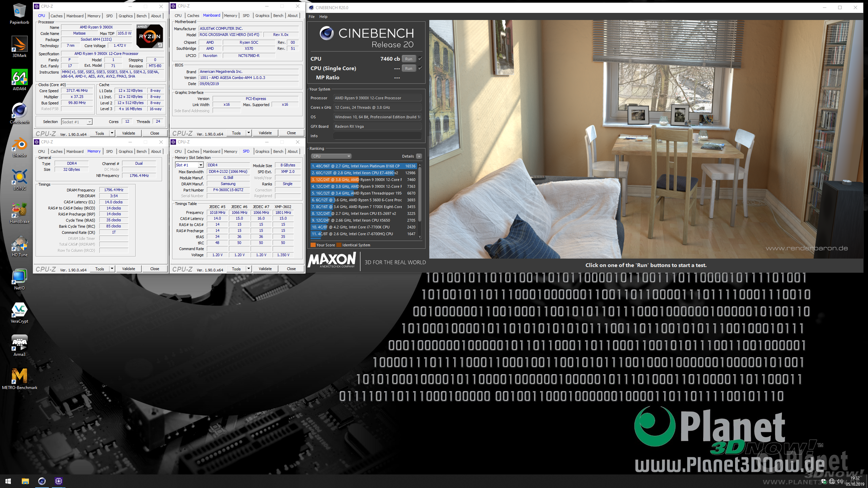Viewport: 868px width, 488px height.
Task: Click the Core Speed value 3717.46 MHz
Action: tap(77, 90)
